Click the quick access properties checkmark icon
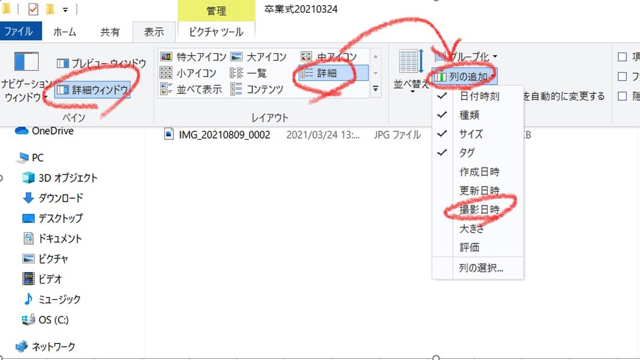This screenshot has height=360, width=640. [x=33, y=9]
